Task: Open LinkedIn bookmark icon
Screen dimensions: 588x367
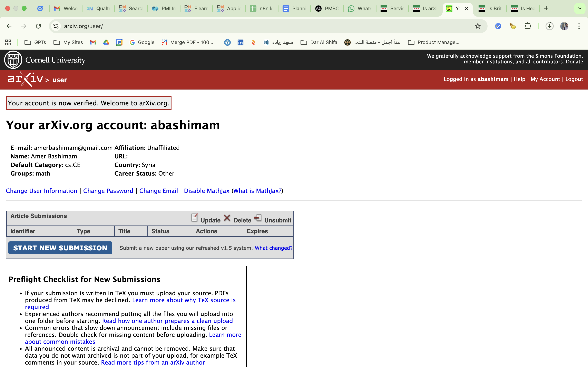Action: (240, 42)
